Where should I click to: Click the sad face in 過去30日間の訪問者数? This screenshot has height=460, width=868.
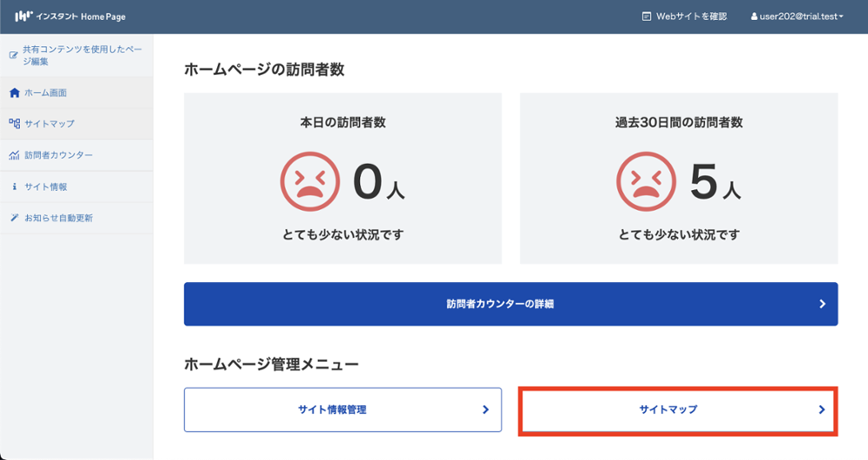point(644,182)
